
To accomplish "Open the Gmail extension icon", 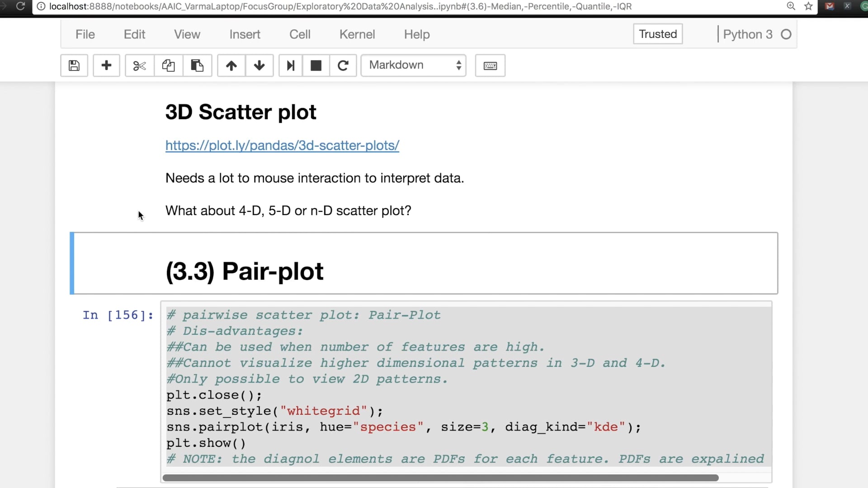I will coord(830,6).
